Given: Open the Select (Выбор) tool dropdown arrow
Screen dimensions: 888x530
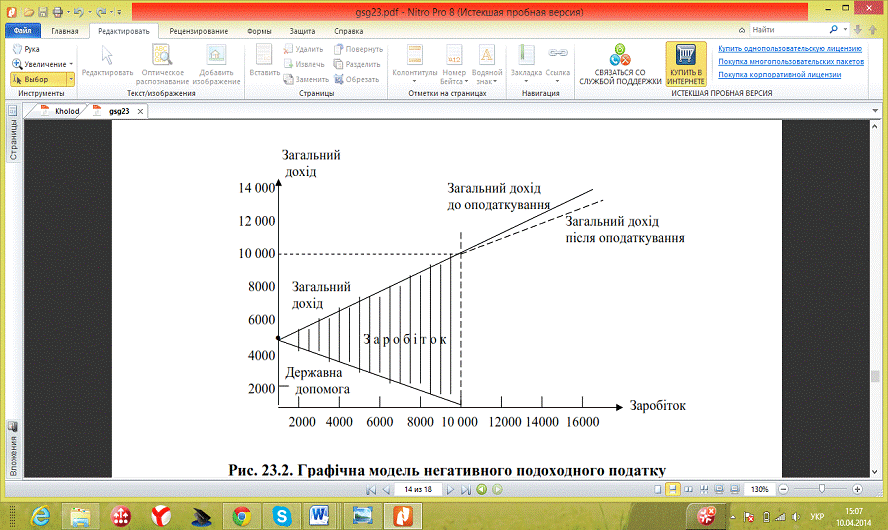Looking at the screenshot, I should (x=70, y=78).
